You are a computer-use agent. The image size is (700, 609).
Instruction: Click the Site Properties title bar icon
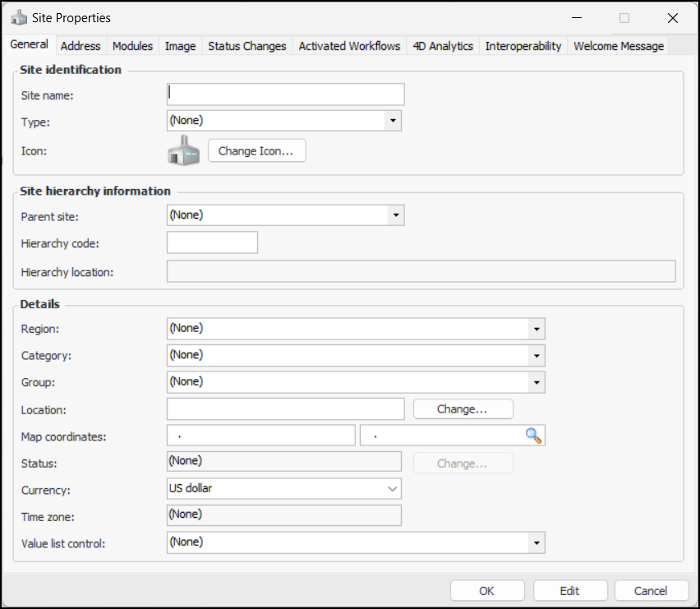[19, 17]
